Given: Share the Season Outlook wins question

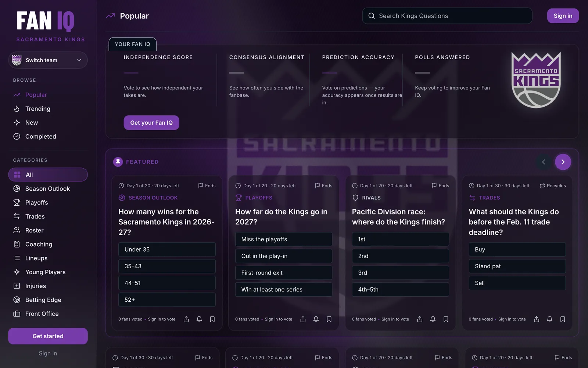Looking at the screenshot, I should (186, 319).
